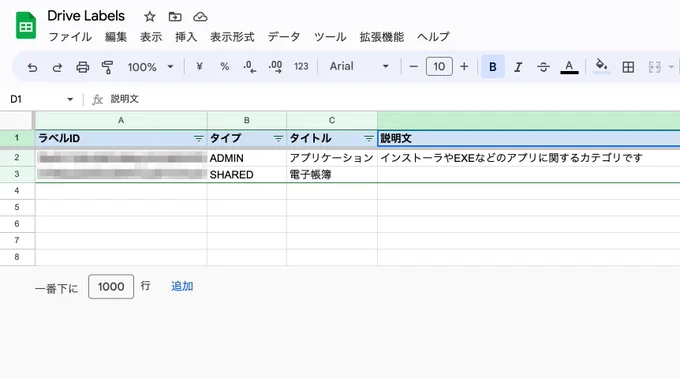Activate the paint format tool
680x379 pixels.
click(107, 67)
